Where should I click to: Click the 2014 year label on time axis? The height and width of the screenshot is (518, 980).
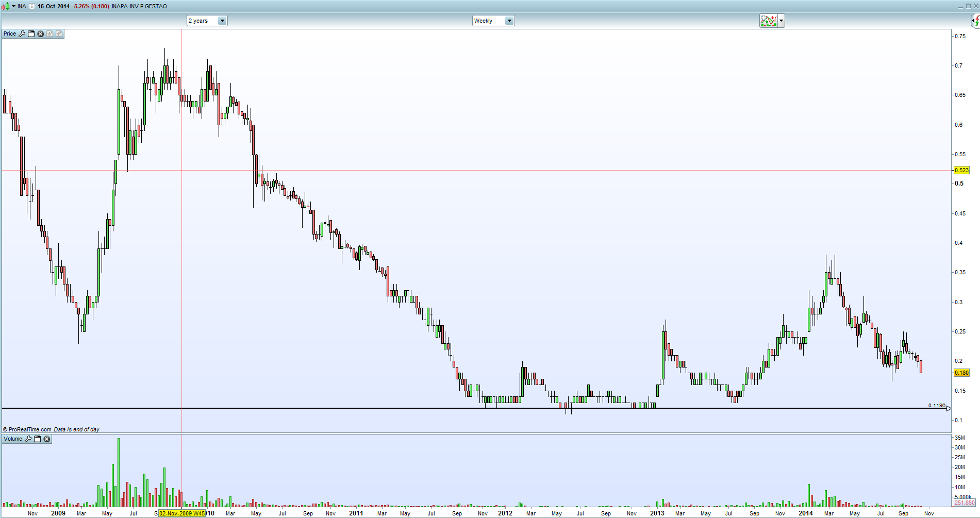(x=805, y=513)
